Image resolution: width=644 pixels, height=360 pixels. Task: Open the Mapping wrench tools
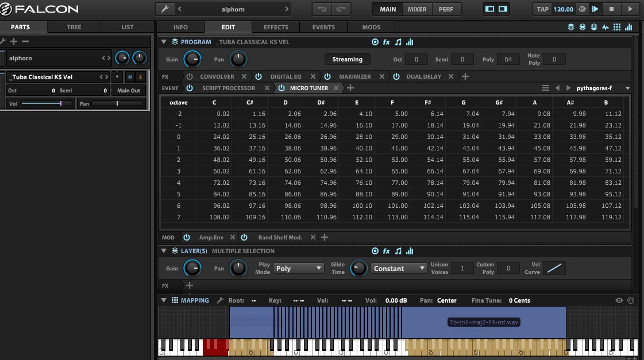[x=220, y=300]
